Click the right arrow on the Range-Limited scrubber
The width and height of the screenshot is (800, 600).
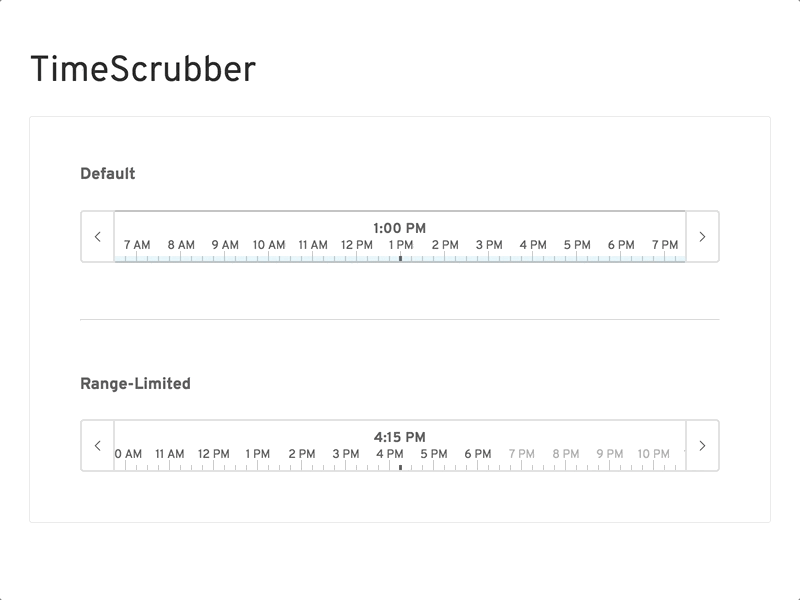click(702, 443)
